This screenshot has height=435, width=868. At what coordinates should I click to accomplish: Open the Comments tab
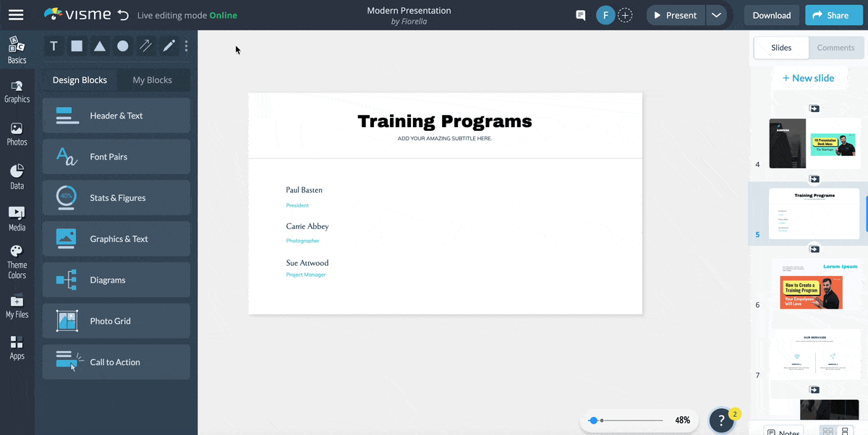[x=835, y=48]
